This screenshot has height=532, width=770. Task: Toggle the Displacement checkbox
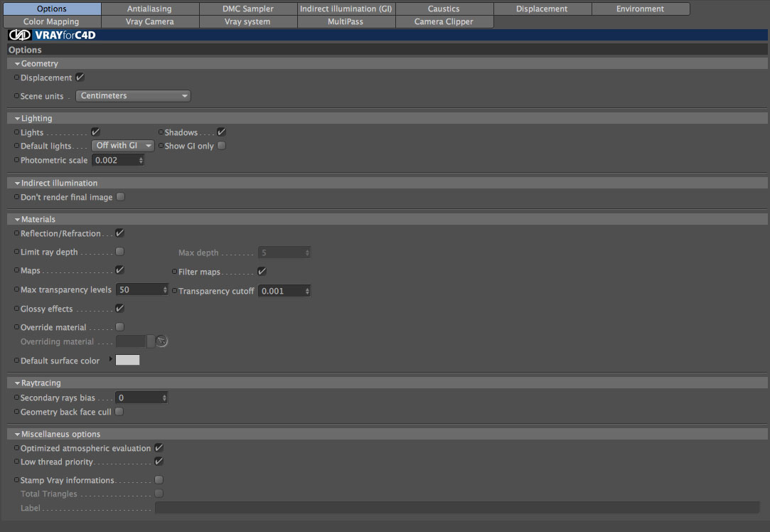tap(80, 78)
